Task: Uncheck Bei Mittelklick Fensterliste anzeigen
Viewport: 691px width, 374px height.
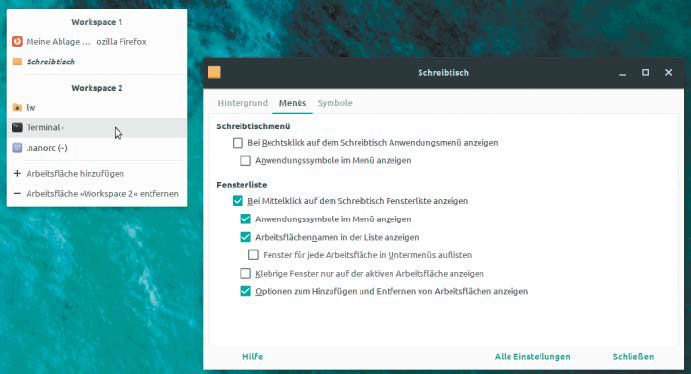Action: 238,201
